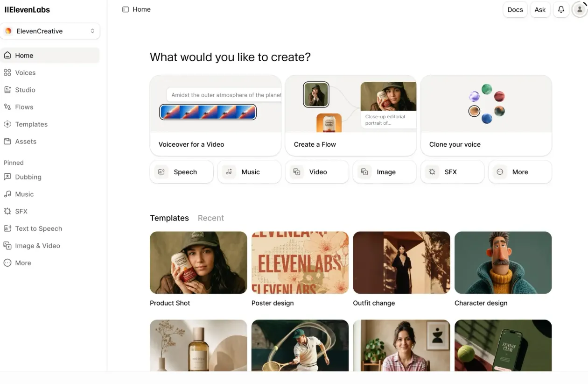This screenshot has width=588, height=384.
Task: Open the Poster design template thumbnail
Action: (x=300, y=263)
